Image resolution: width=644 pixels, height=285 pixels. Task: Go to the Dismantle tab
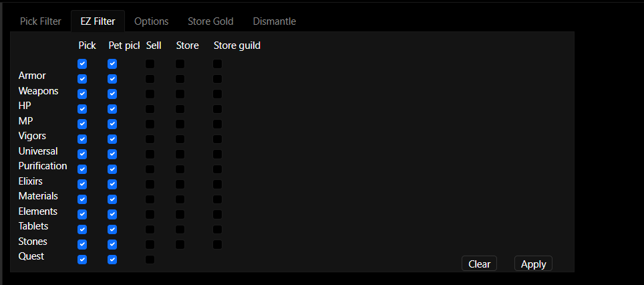273,21
